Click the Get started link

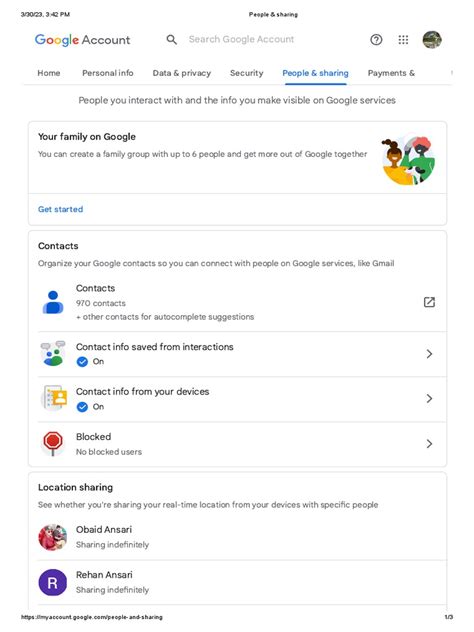pos(60,209)
